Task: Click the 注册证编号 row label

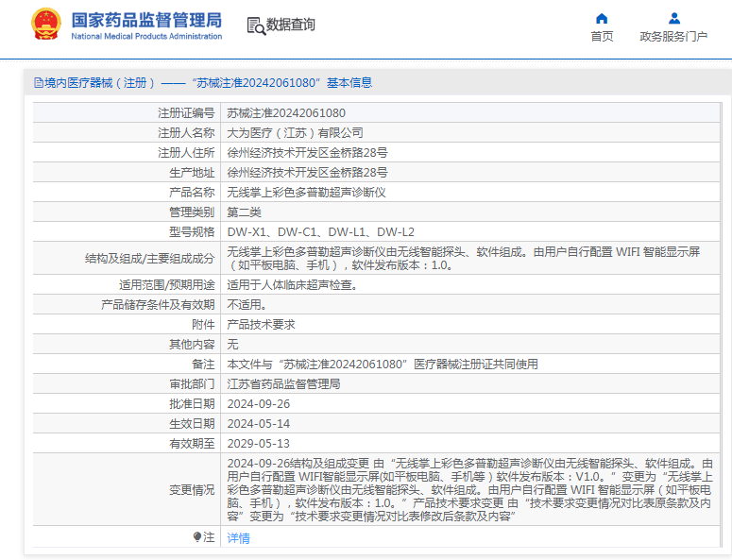Action: tap(186, 113)
